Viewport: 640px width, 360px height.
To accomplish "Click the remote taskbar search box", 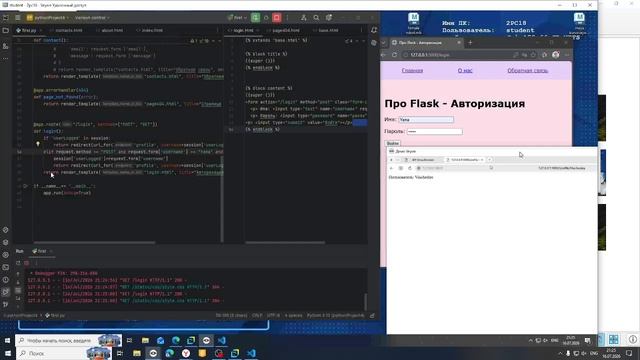I will (x=68, y=340).
